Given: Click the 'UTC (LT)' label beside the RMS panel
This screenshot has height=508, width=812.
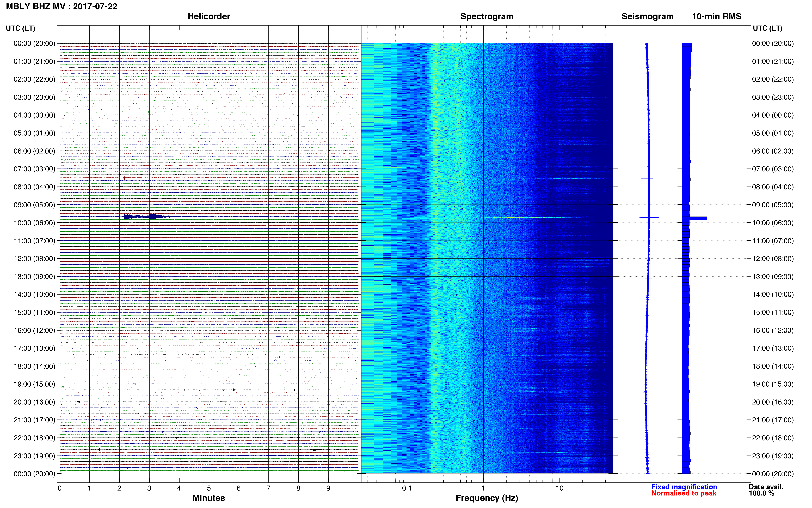Looking at the screenshot, I should click(767, 28).
